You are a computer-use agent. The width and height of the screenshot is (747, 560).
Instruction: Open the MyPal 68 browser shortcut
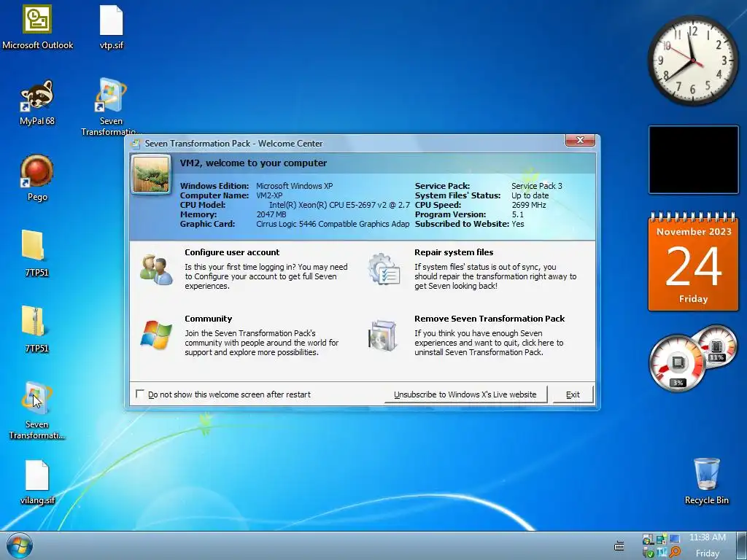click(x=37, y=95)
